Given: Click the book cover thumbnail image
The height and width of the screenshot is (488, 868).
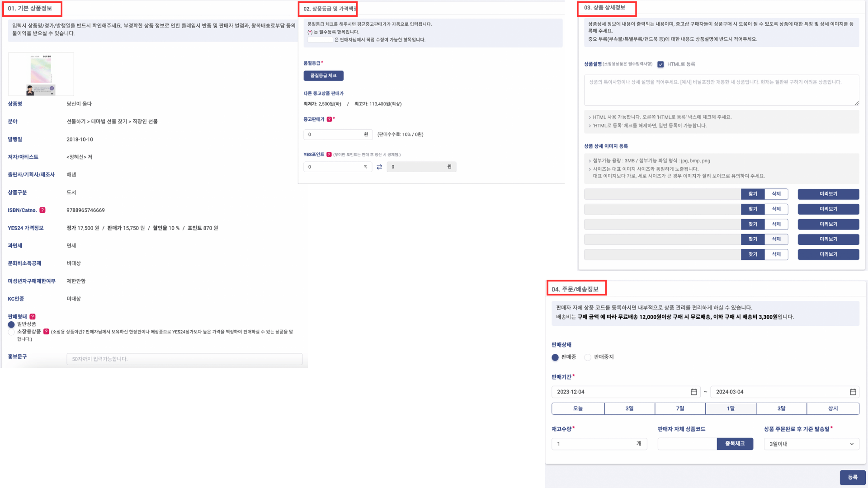Looking at the screenshot, I should pos(41,74).
